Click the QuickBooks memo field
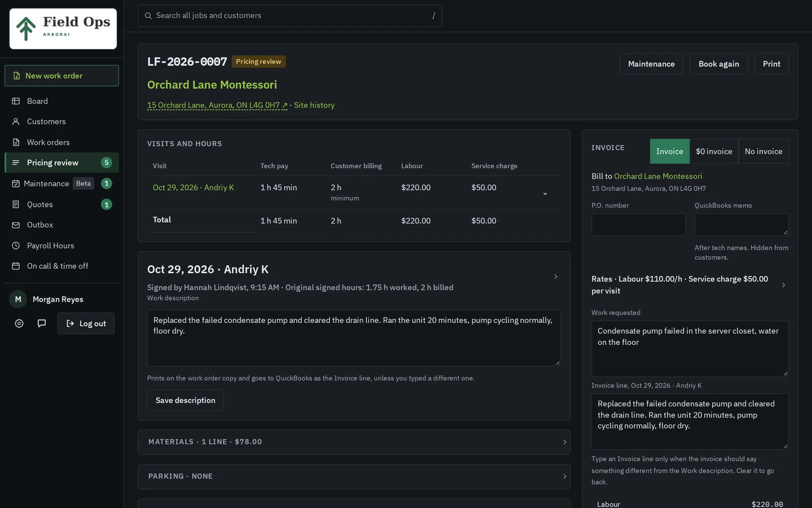 [x=741, y=225]
